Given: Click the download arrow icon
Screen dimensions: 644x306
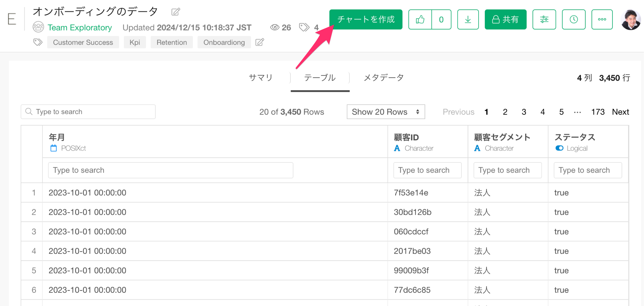Looking at the screenshot, I should 468,20.
